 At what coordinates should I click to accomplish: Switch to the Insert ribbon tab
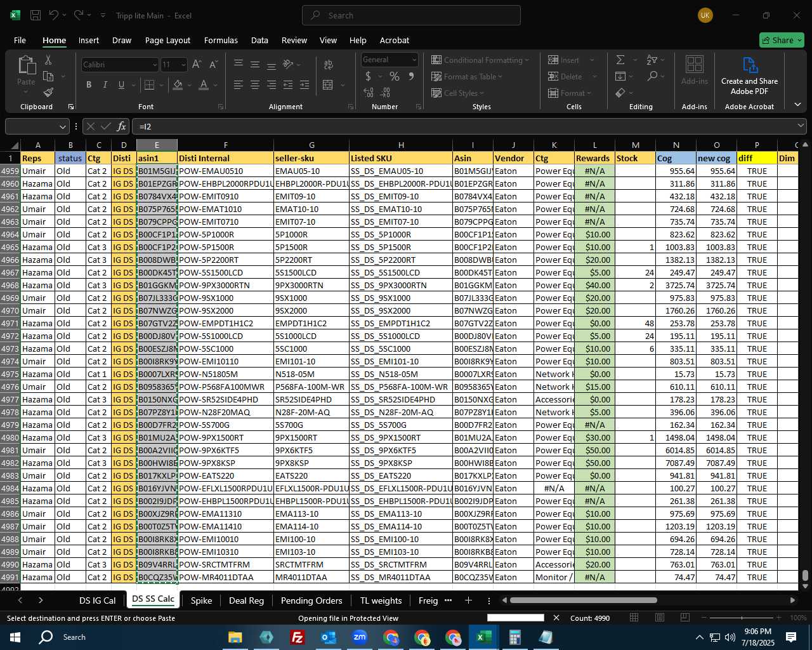[x=89, y=40]
